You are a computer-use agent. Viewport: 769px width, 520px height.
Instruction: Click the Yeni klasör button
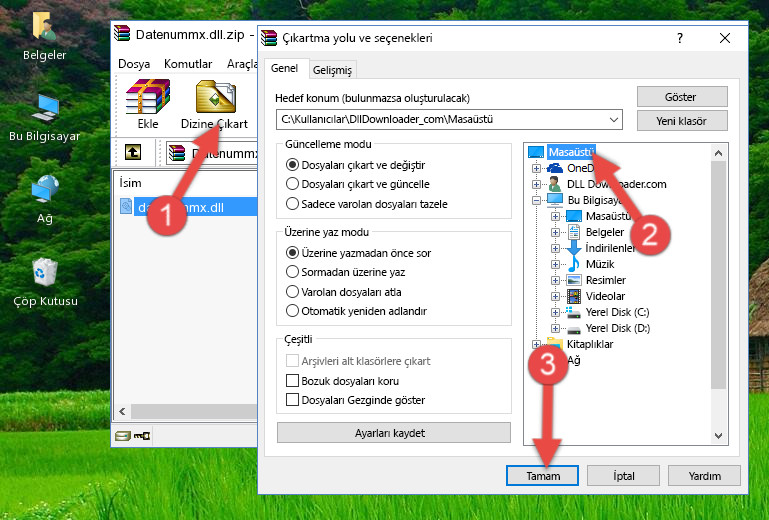[x=682, y=121]
